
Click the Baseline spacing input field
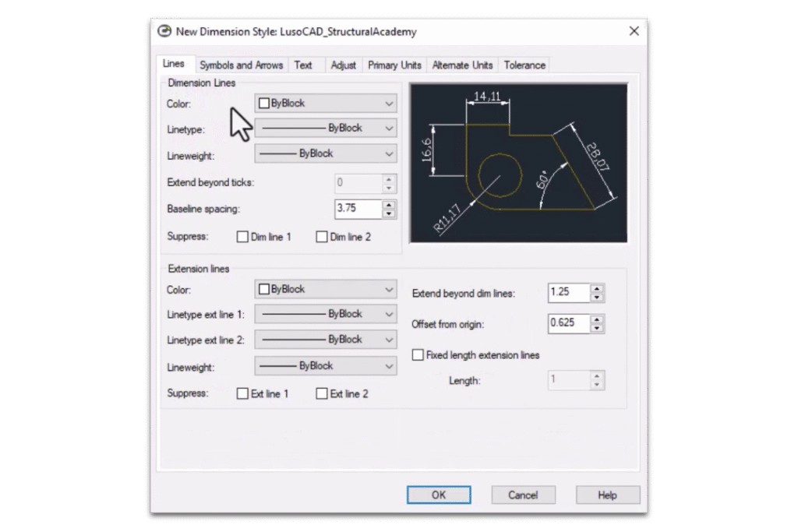(358, 209)
